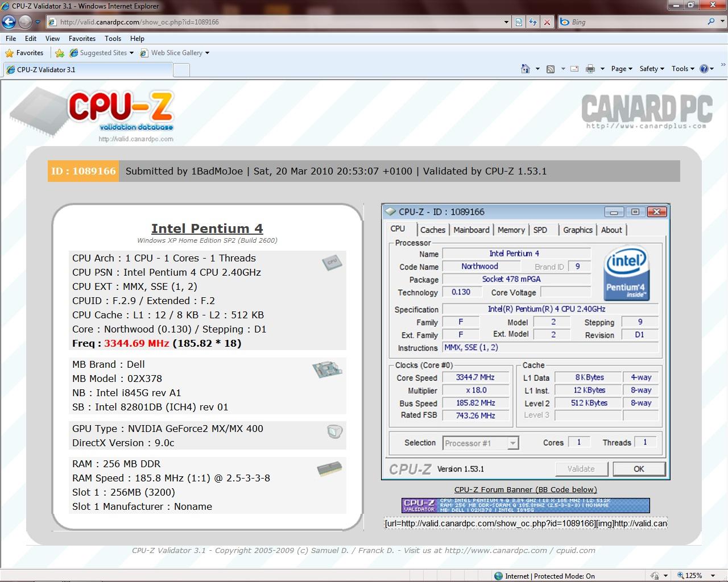Image resolution: width=728 pixels, height=582 pixels.
Task: Open Suggested Sites dropdown
Action: [x=102, y=53]
